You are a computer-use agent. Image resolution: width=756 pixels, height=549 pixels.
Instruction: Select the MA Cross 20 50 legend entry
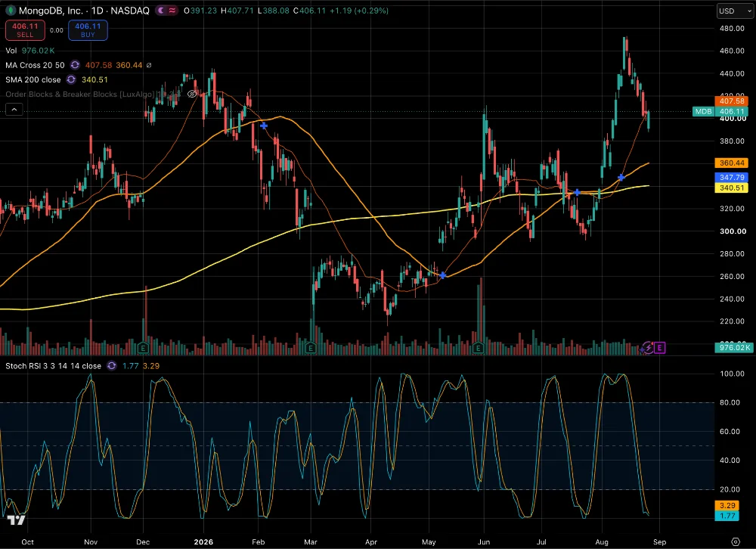pos(35,65)
